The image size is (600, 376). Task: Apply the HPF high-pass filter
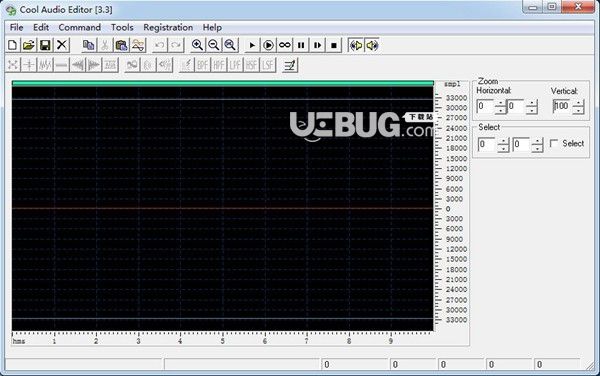[x=219, y=65]
